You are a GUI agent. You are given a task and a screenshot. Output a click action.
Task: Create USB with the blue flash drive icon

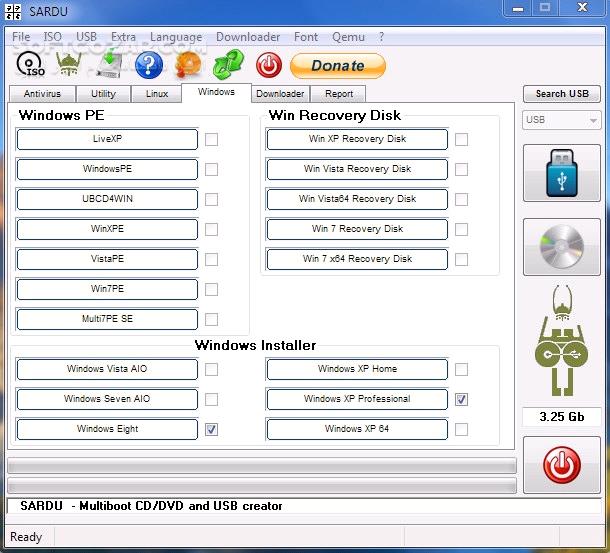point(561,173)
